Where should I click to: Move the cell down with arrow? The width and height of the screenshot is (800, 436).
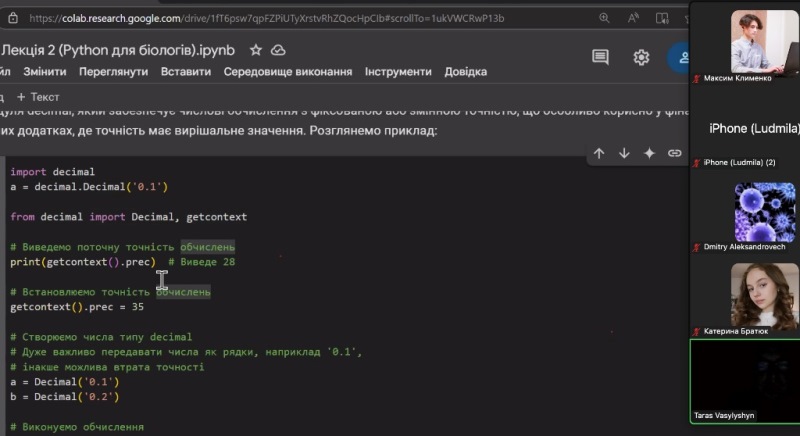pos(624,153)
